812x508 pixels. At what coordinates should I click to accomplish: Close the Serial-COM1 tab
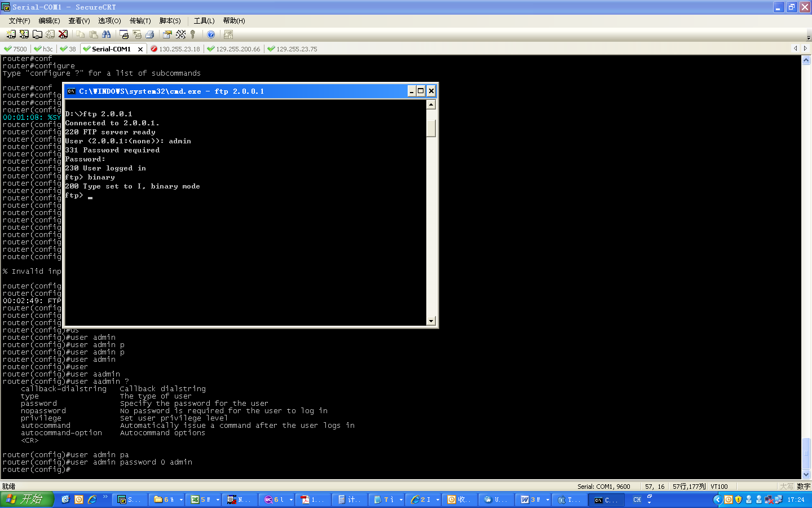(140, 49)
